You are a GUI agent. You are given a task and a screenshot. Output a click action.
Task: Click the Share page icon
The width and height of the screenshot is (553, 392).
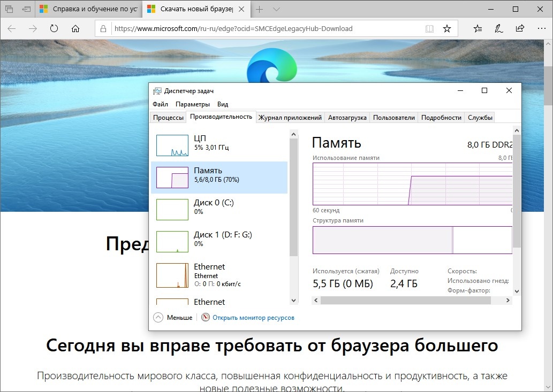[x=520, y=28]
